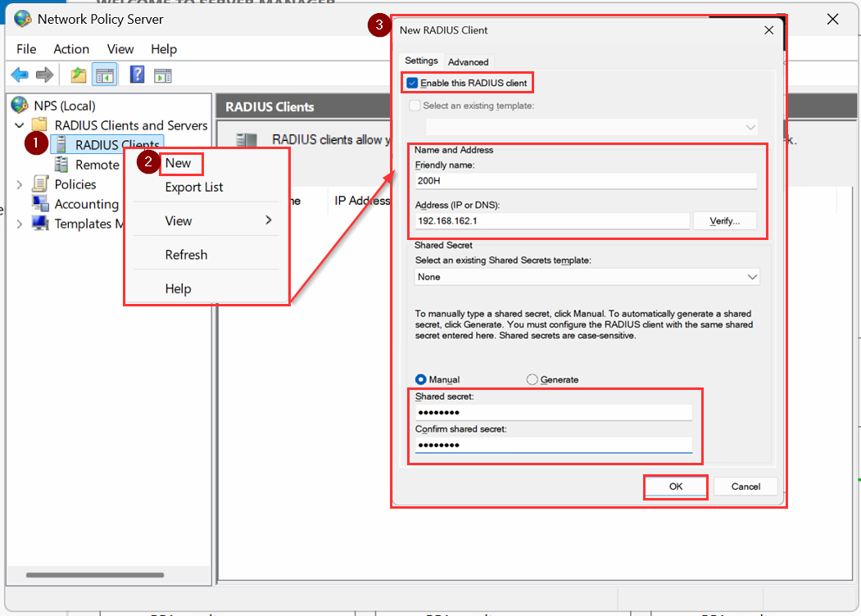Image resolution: width=861 pixels, height=616 pixels.
Task: Choose New from the context menu
Action: click(178, 163)
